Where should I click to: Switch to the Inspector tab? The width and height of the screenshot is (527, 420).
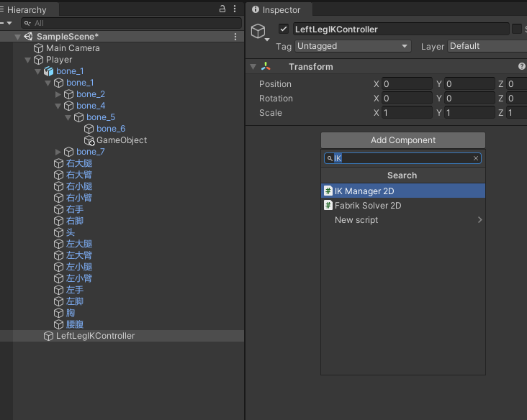[279, 10]
